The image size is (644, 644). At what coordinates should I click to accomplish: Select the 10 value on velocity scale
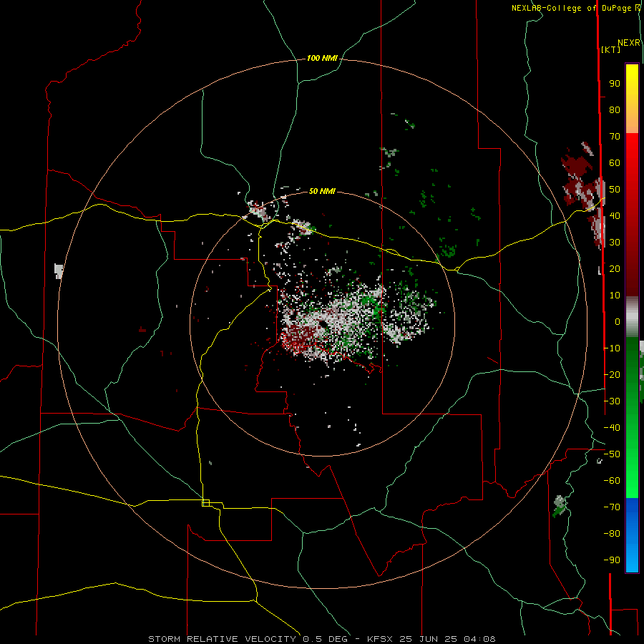click(x=615, y=296)
